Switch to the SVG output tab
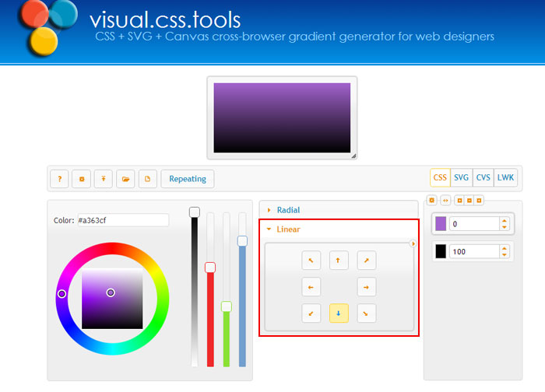This screenshot has width=545, height=392. [x=461, y=178]
